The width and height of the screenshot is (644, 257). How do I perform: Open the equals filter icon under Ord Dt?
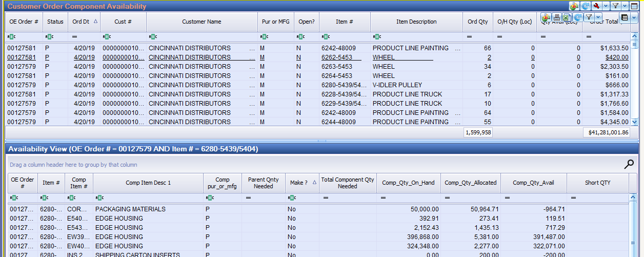coord(74,37)
